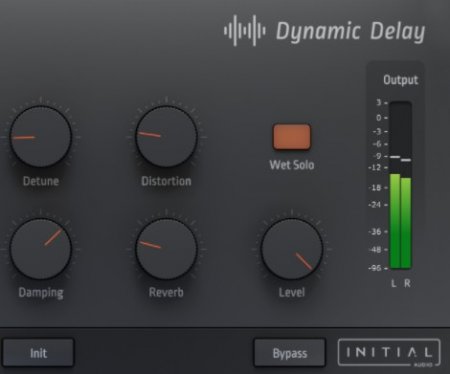
Task: Click the R channel label
Action: 407,283
